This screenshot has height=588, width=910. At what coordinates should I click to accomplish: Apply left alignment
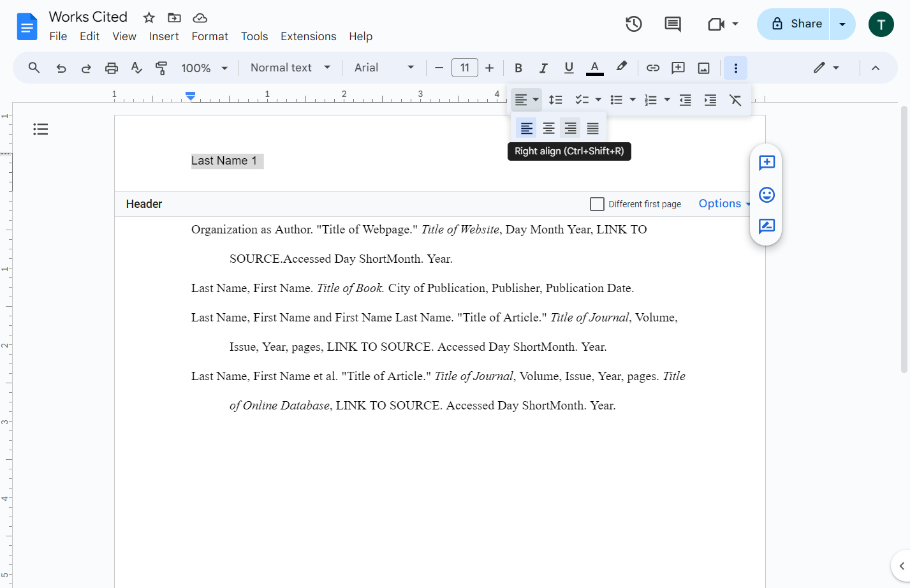pyautogui.click(x=526, y=128)
